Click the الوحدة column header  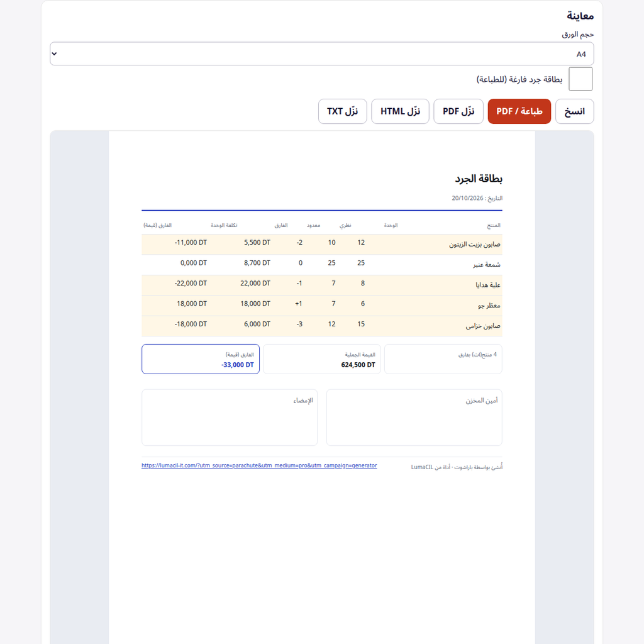point(391,226)
